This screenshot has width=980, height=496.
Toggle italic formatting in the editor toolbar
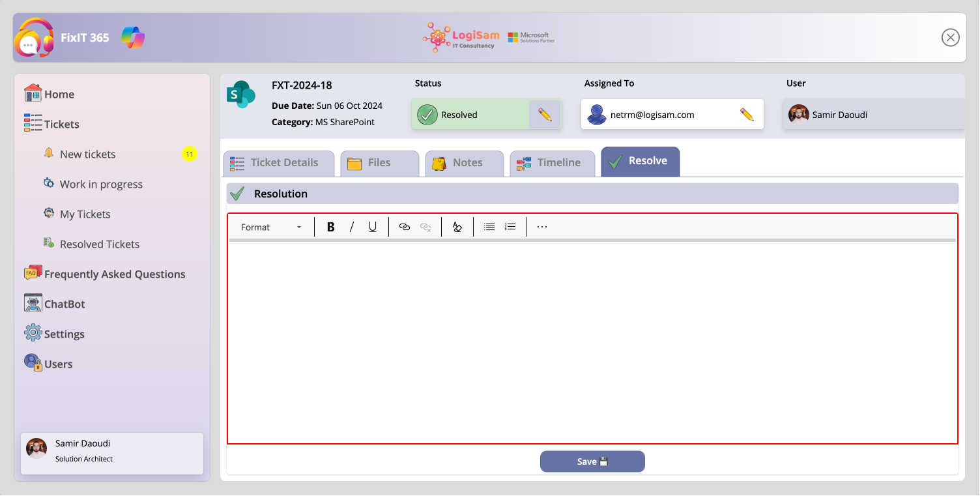coord(352,227)
